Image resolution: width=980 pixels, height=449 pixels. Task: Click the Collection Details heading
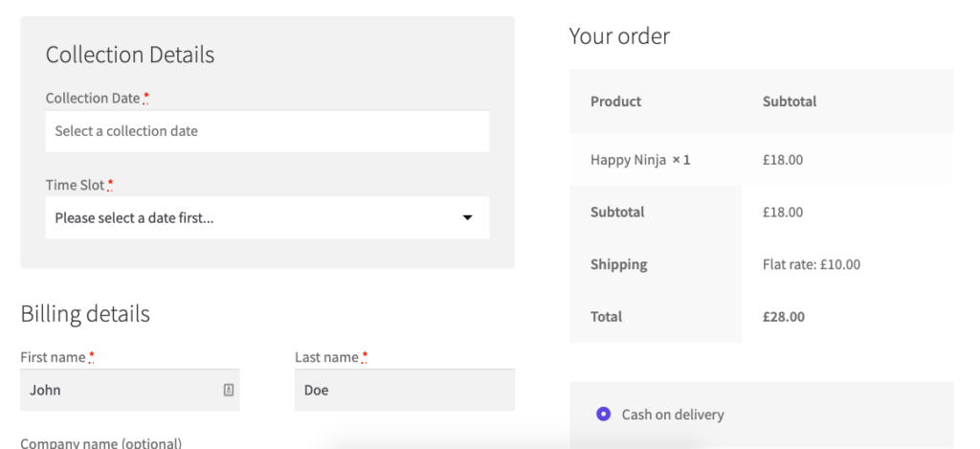tap(130, 55)
